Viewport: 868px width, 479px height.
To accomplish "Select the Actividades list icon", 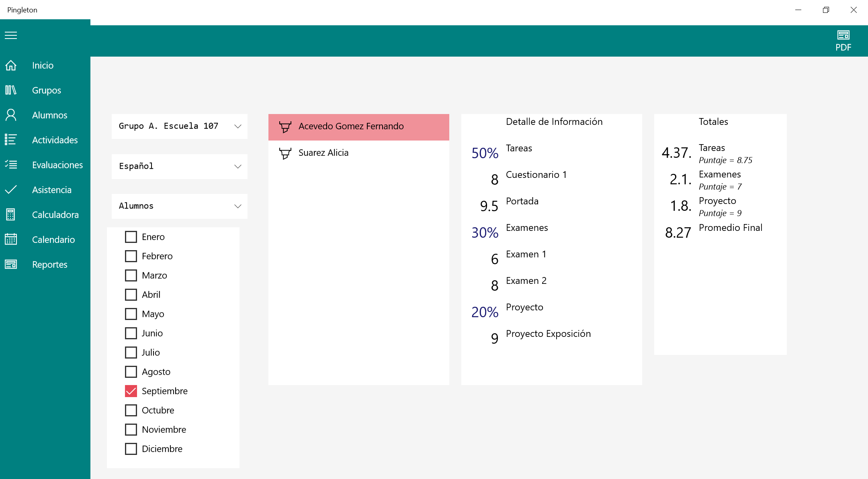I will (x=11, y=140).
